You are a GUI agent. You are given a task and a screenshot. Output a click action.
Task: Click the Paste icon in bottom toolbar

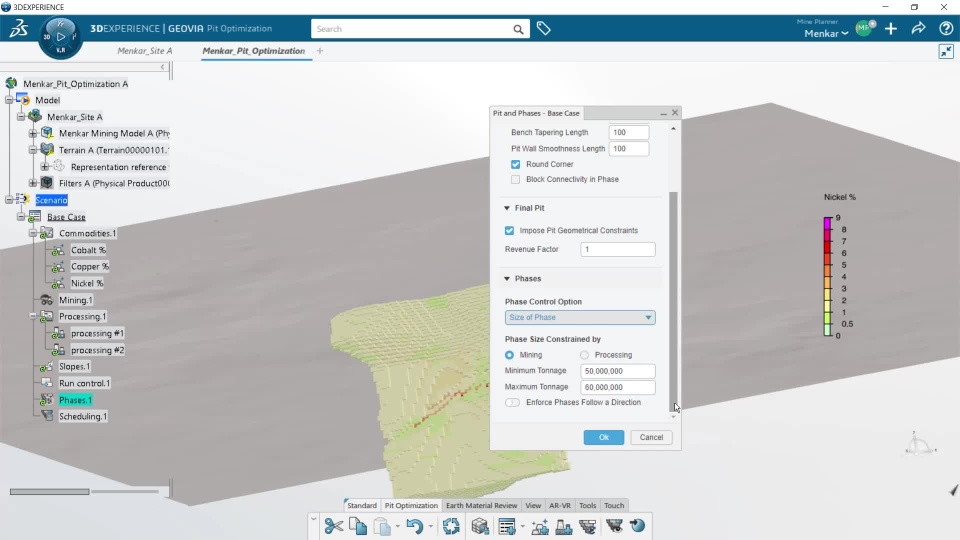pos(382,526)
